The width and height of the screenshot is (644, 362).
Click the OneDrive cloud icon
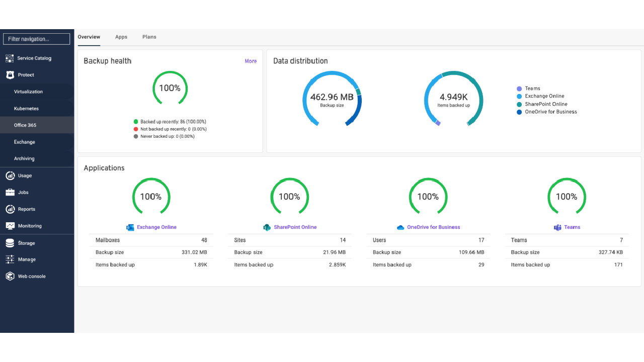coord(400,227)
